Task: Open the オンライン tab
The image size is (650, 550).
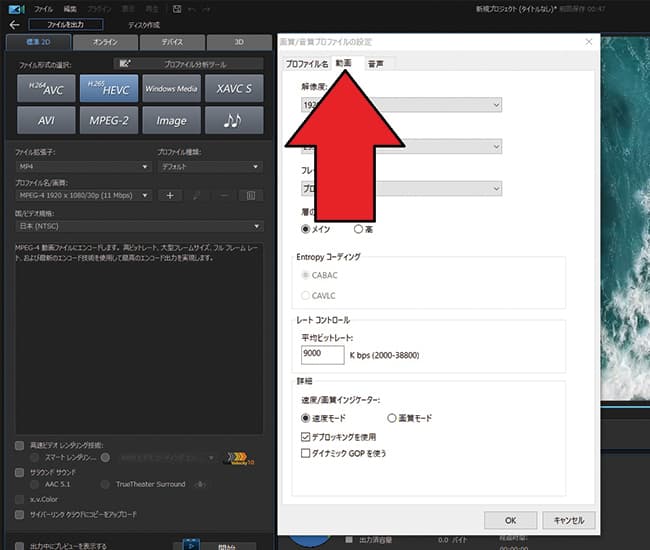Action: (105, 42)
